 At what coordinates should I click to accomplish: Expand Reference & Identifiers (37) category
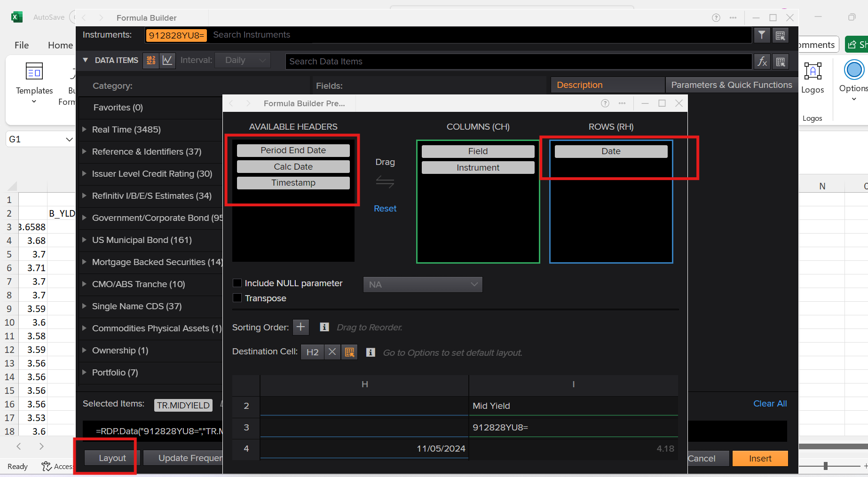click(84, 151)
